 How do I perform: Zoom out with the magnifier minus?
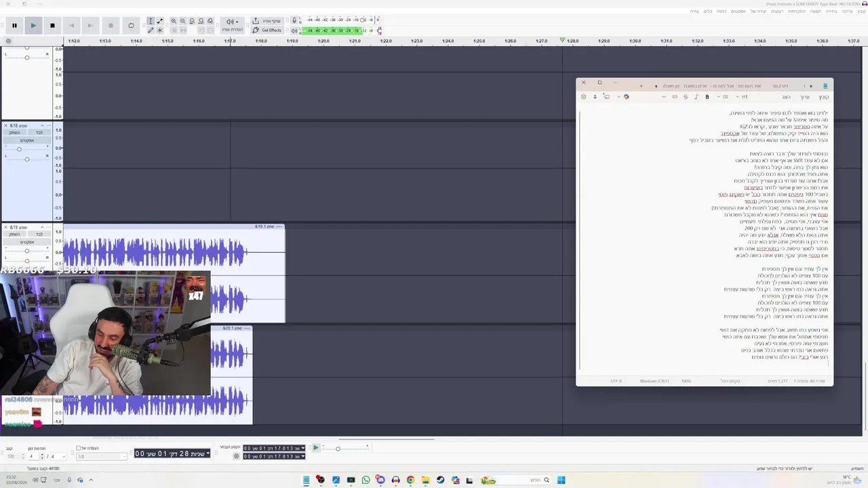183,21
